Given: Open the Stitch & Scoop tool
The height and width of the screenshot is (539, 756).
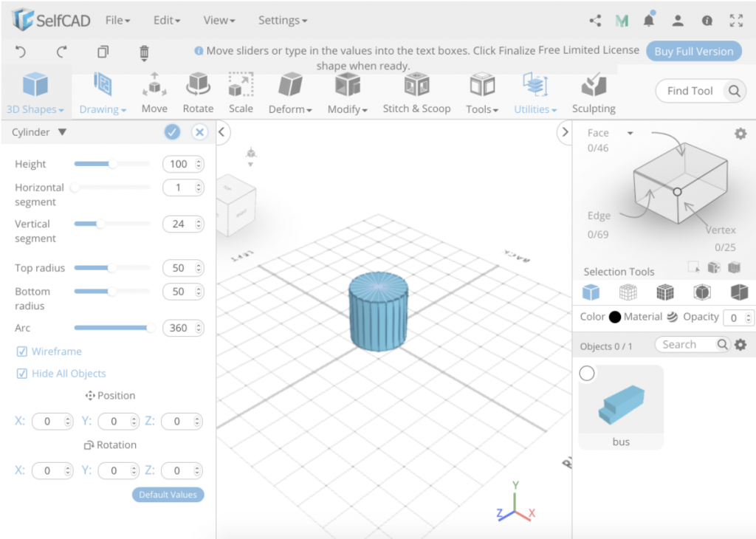Looking at the screenshot, I should 416,92.
